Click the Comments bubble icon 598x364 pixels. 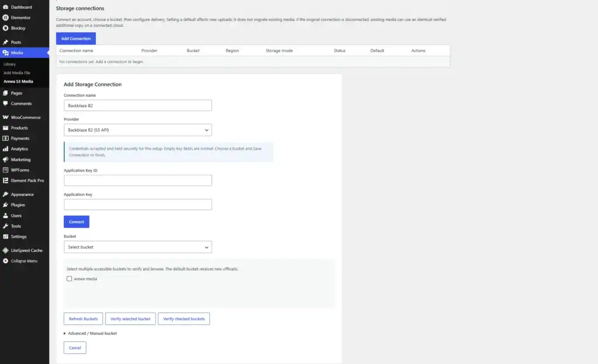pyautogui.click(x=5, y=104)
